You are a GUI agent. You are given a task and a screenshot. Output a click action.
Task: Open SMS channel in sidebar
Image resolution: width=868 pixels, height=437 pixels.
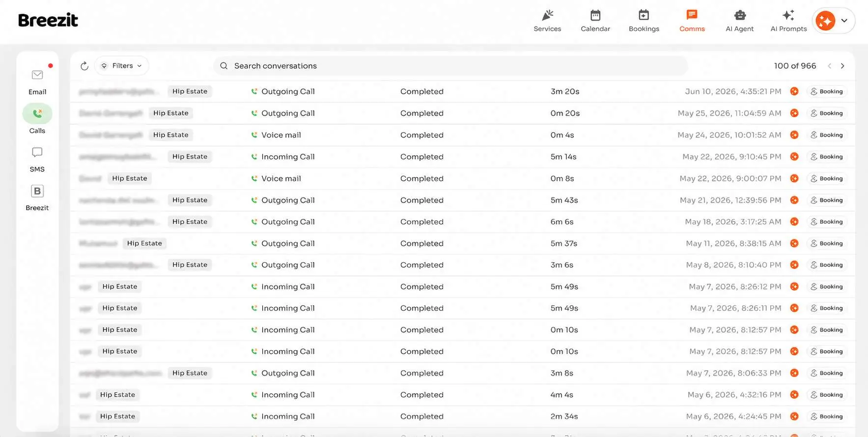(x=37, y=159)
